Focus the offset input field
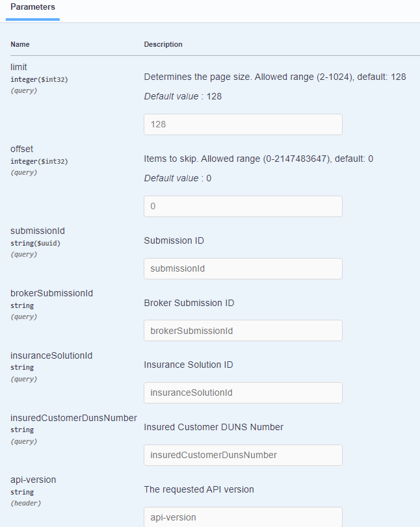The height and width of the screenshot is (527, 420). point(243,206)
